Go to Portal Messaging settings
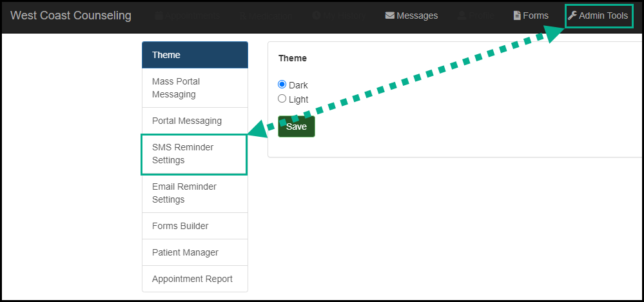 [x=195, y=121]
